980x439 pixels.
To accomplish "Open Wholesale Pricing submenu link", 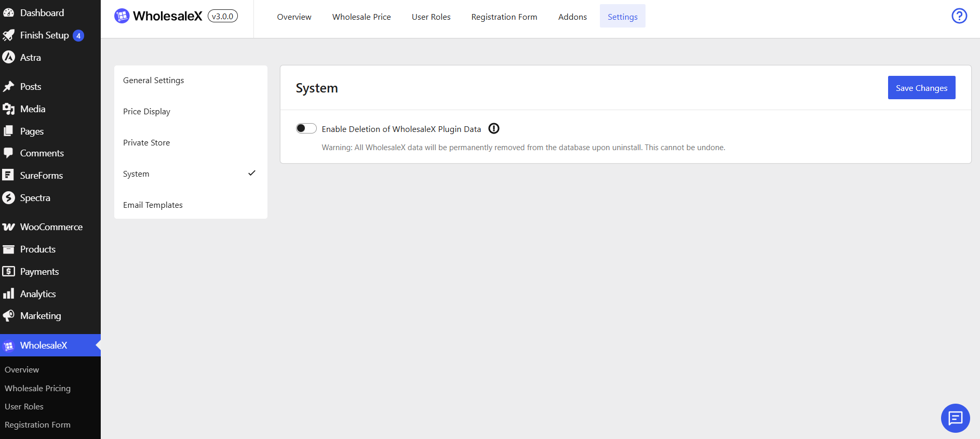I will pos(37,388).
